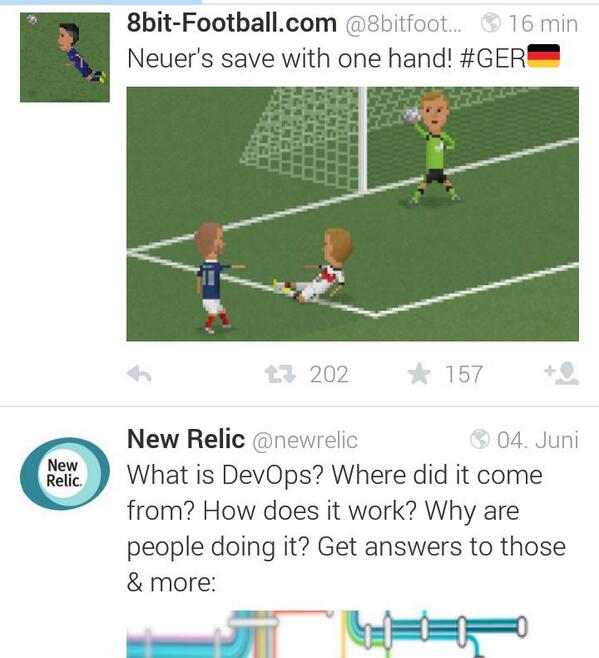Viewport: 599px width, 658px height.
Task: Tap the @newrelic handle
Action: (x=305, y=441)
